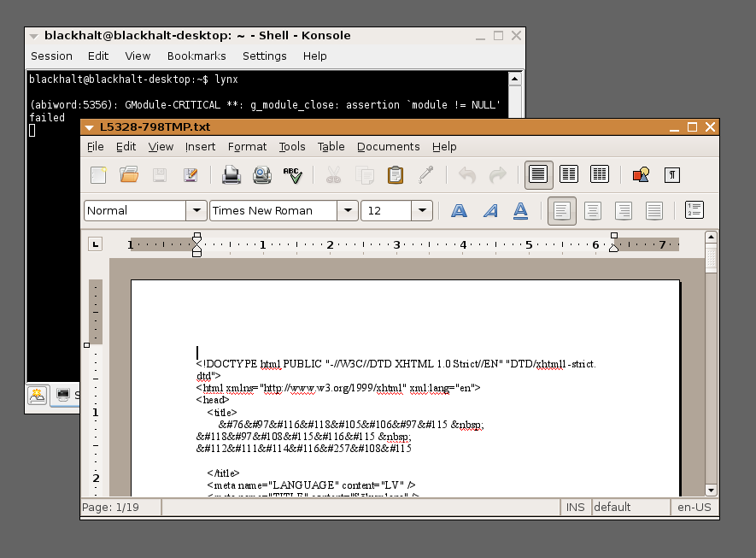This screenshot has width=756, height=558.
Task: Open the Times New Roman font dropdown
Action: [348, 211]
